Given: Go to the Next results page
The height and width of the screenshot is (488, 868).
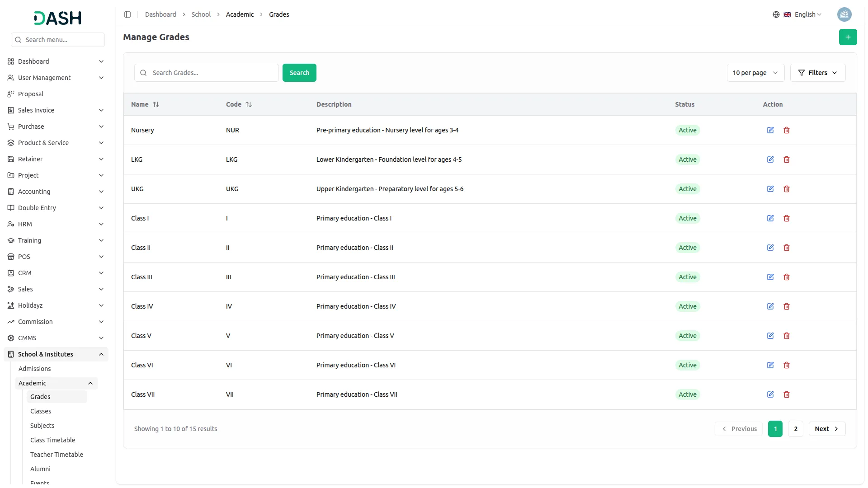Looking at the screenshot, I should (827, 429).
